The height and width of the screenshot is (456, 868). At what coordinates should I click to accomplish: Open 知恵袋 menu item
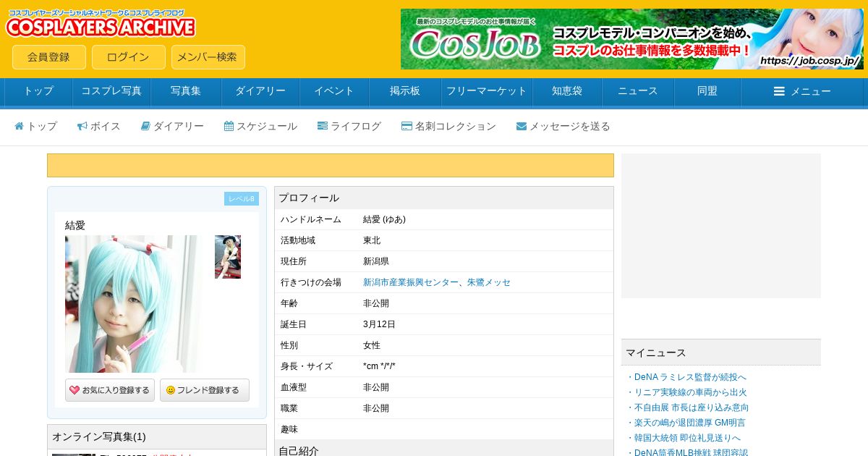(567, 91)
